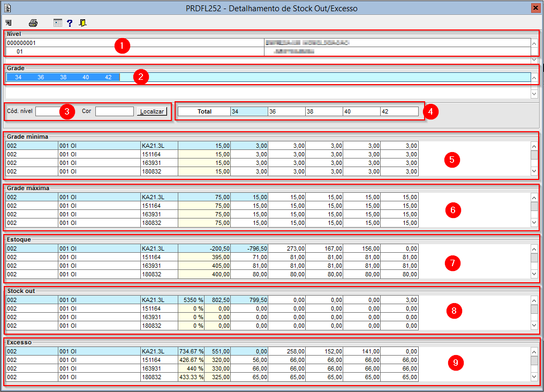
Task: Select the 01 row in Nível
Action: click(268, 51)
